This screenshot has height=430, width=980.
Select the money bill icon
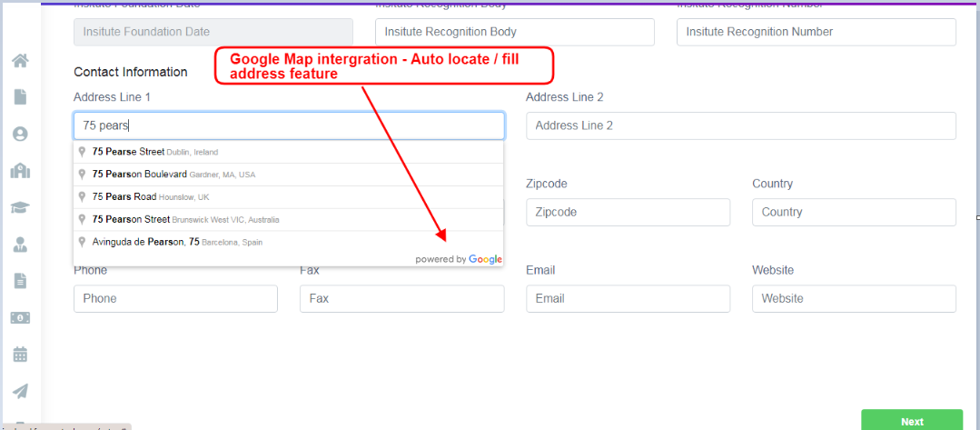(x=20, y=318)
